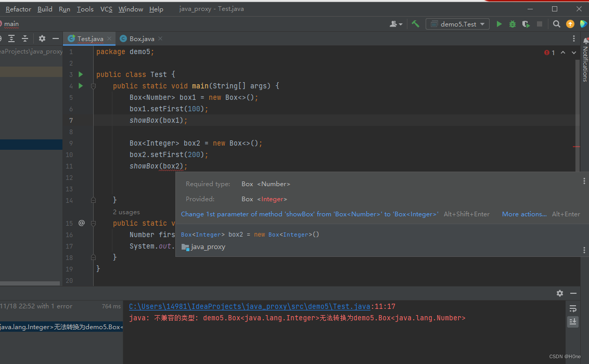This screenshot has width=589, height=364.
Task: Open the Notifications side panel
Action: pyautogui.click(x=585, y=60)
